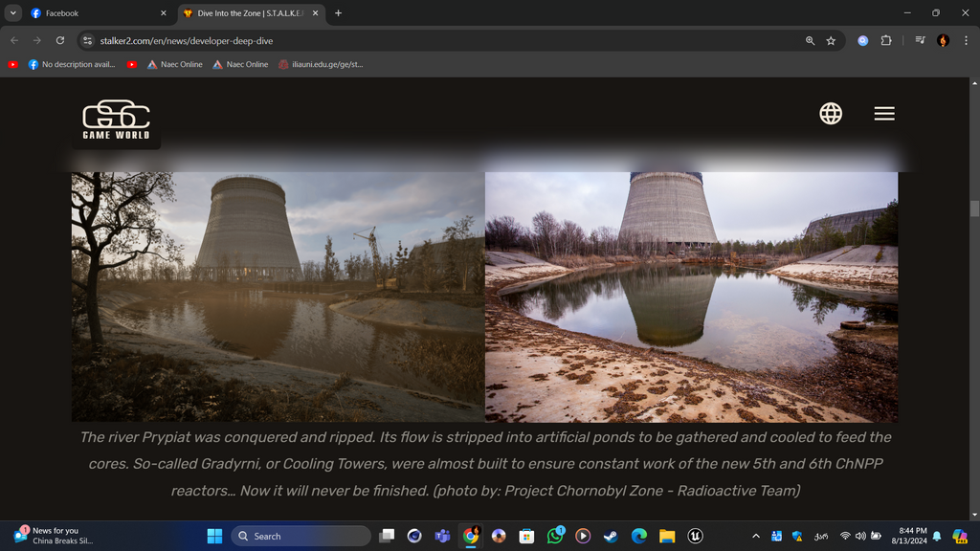The height and width of the screenshot is (551, 980).
Task: Open Steam from taskbar
Action: pos(611,536)
